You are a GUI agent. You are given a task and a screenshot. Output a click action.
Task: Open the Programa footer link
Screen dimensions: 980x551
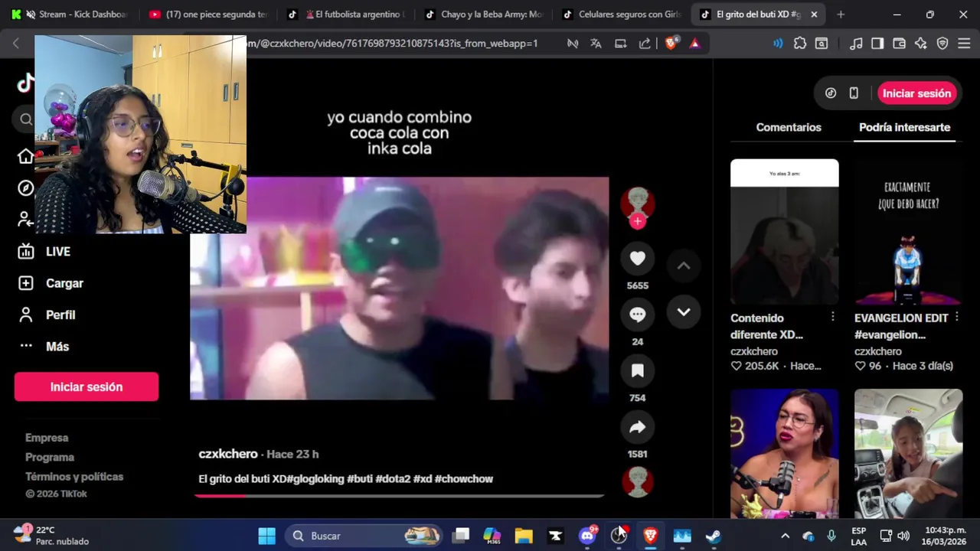(50, 457)
